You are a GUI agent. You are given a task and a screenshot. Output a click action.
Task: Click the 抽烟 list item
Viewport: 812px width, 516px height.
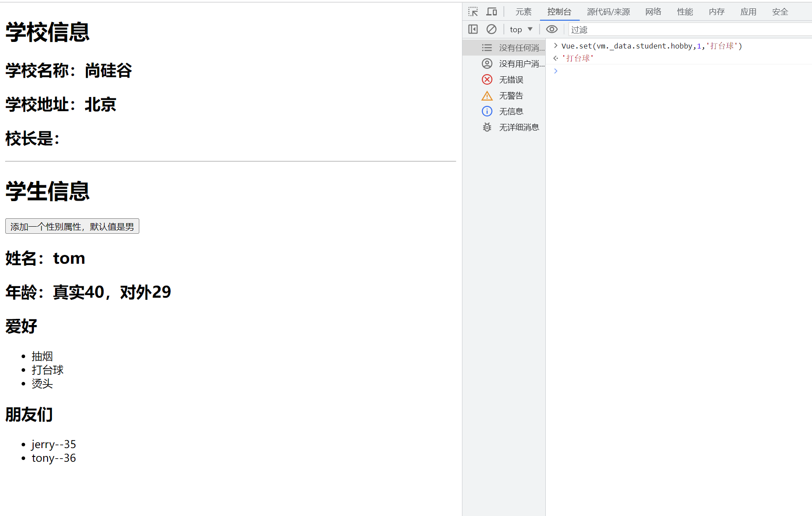pyautogui.click(x=42, y=356)
